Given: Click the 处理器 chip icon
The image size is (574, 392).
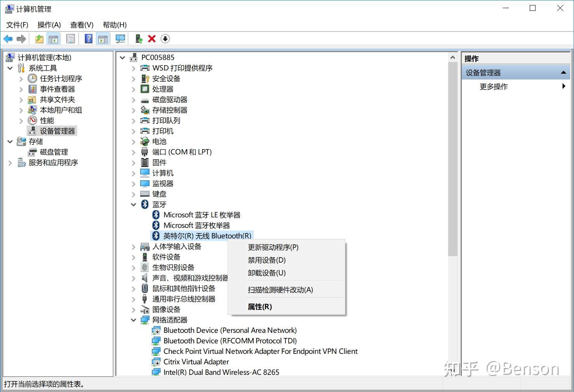Looking at the screenshot, I should [x=145, y=89].
